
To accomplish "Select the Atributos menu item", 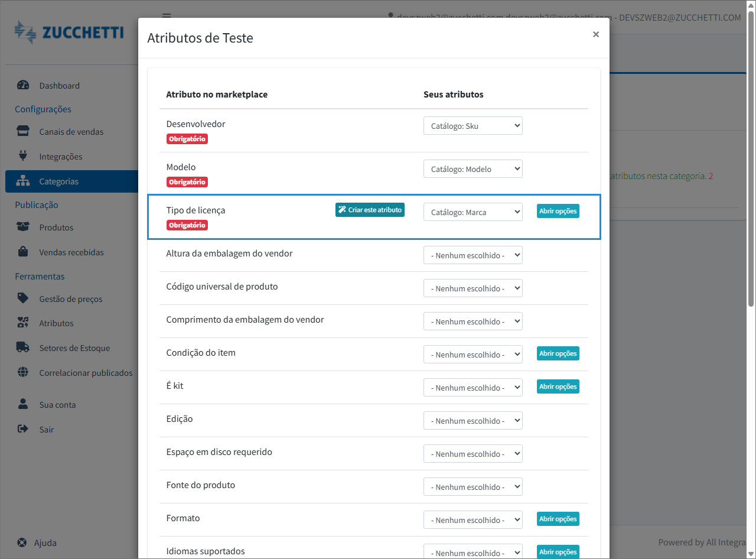I will point(56,323).
